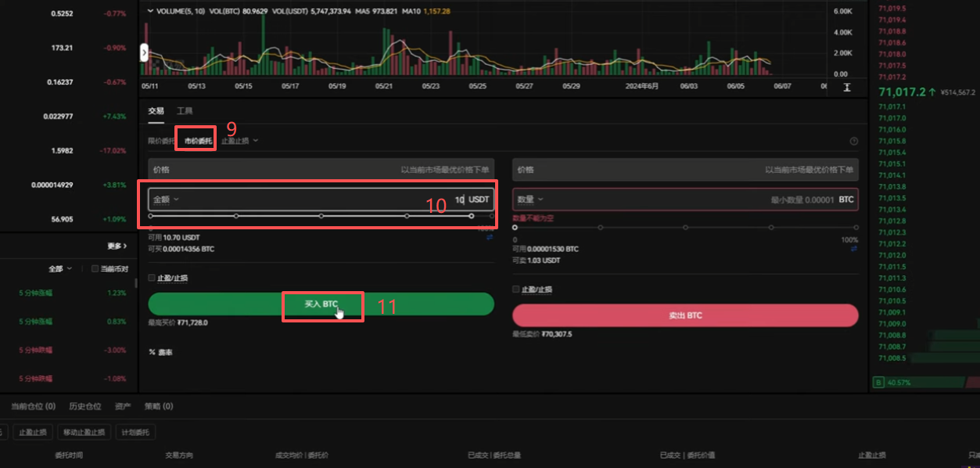Click the -17.02% change value
Screen dimensions: 980x468
pyautogui.click(x=111, y=150)
